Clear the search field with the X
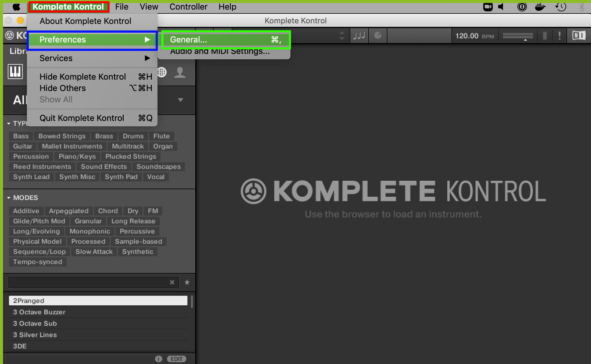This screenshot has width=591, height=364. tap(172, 282)
